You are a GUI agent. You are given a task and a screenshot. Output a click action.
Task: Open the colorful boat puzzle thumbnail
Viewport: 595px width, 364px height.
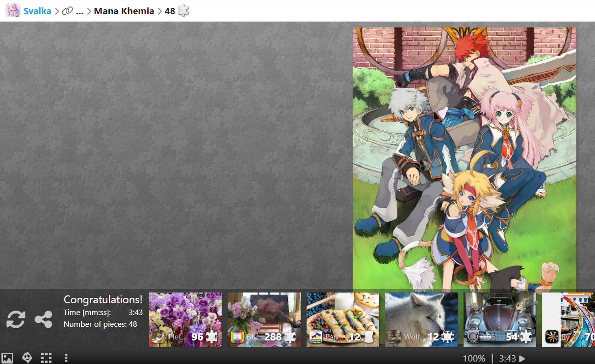pyautogui.click(x=569, y=319)
